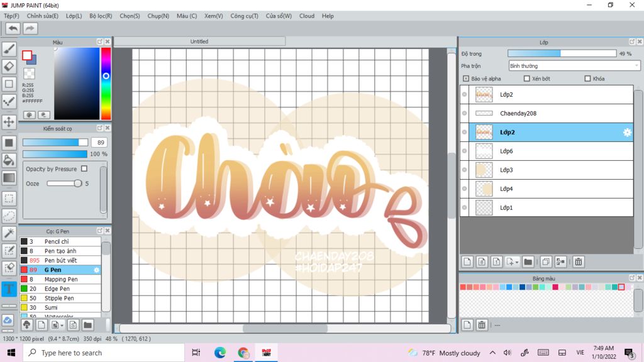644x362 pixels.
Task: Select the Brush tool in the left toolbar
Action: point(9,49)
